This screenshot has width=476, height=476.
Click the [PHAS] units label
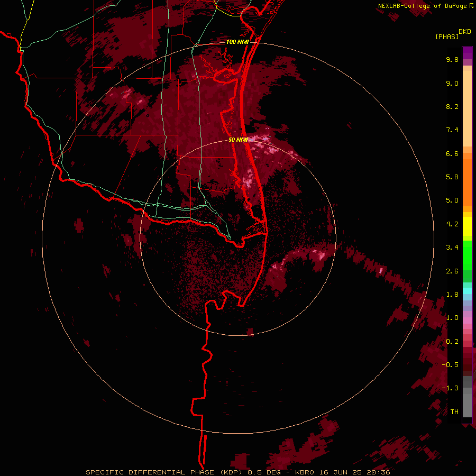(x=447, y=37)
